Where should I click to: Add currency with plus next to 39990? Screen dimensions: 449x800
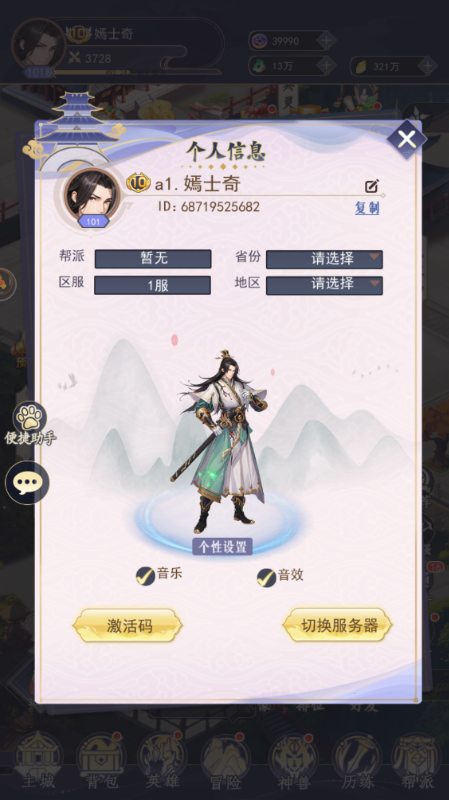click(x=326, y=40)
